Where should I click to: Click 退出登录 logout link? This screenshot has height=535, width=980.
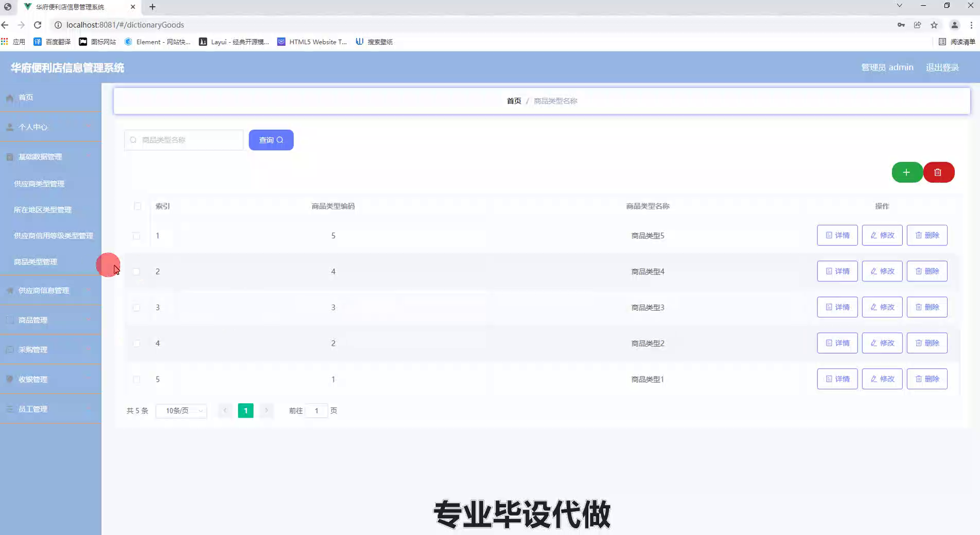tap(942, 67)
